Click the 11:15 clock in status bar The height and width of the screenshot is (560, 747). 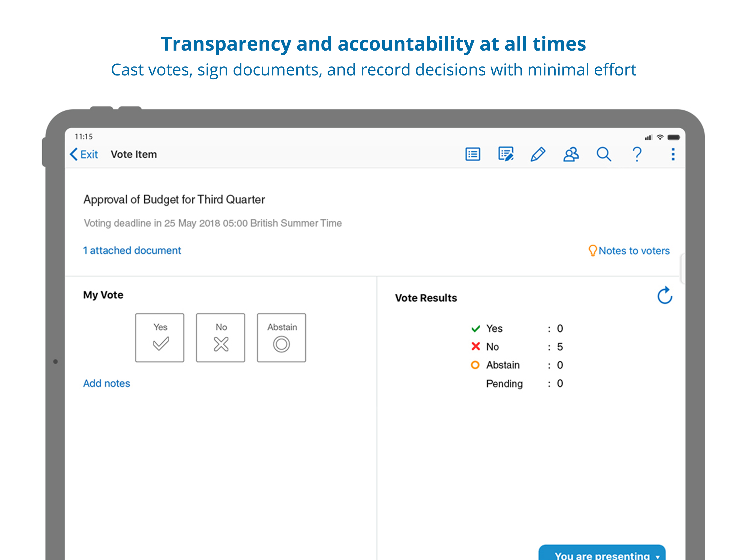[x=84, y=136]
